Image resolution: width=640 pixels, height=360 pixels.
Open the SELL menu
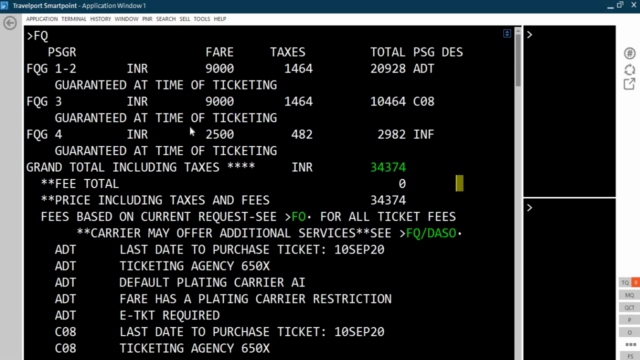coord(184,19)
